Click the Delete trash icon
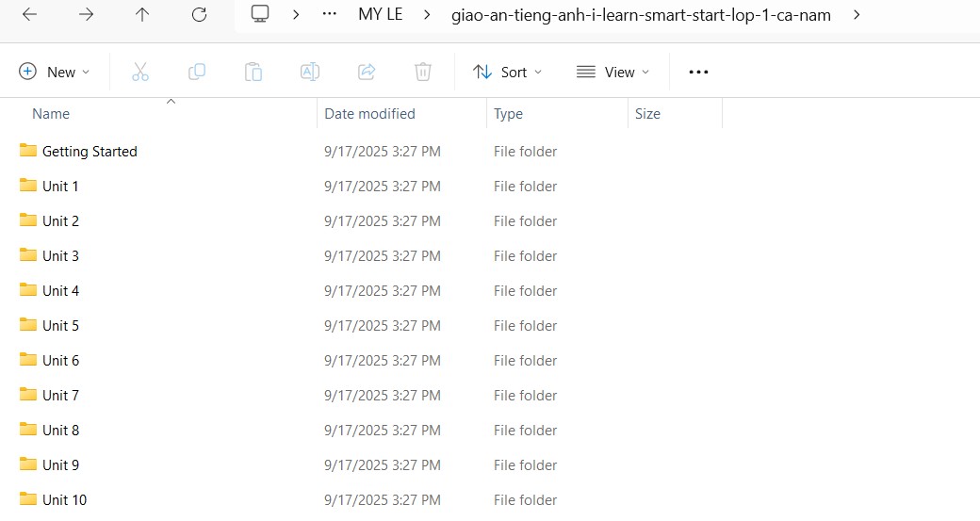980x521 pixels. (x=423, y=72)
